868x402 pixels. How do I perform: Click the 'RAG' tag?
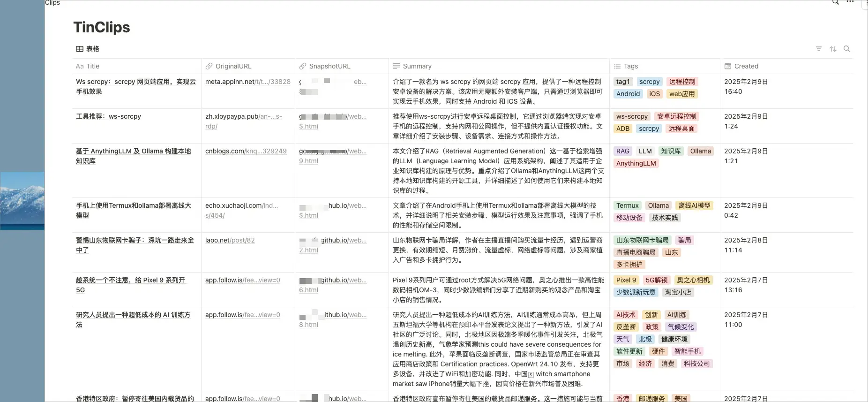[623, 151]
